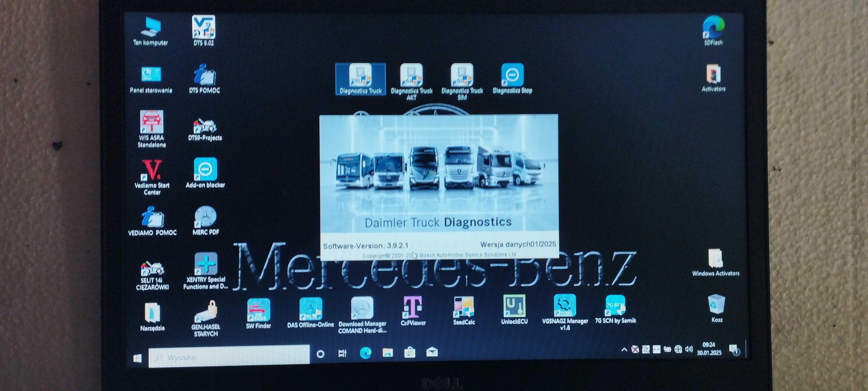The image size is (868, 391).
Task: Launch SW Finder
Action: click(258, 313)
